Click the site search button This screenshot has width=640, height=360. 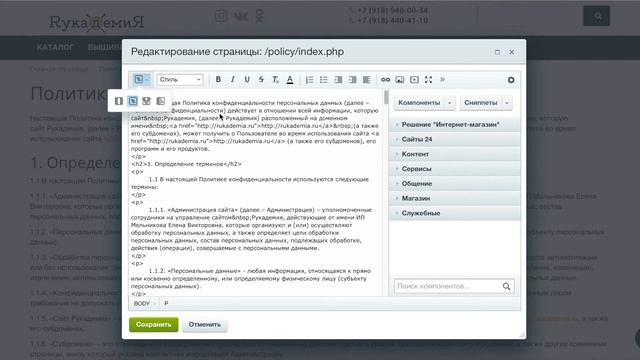(596, 16)
